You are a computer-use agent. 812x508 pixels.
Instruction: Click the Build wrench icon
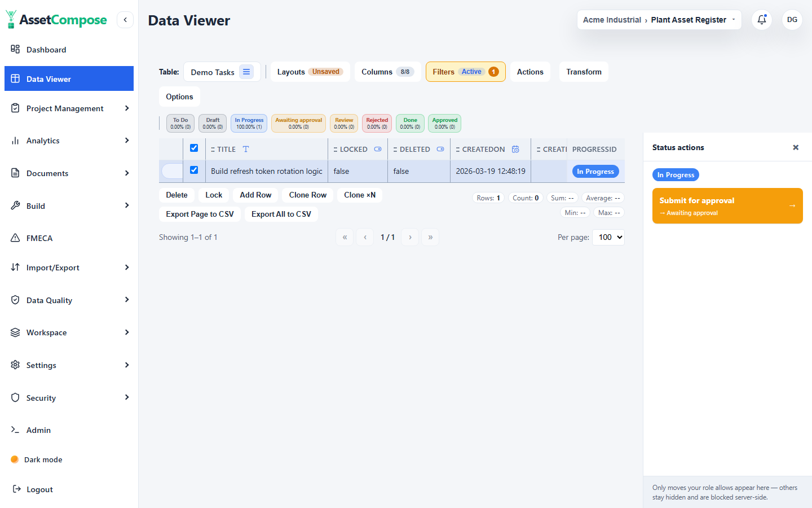click(15, 205)
